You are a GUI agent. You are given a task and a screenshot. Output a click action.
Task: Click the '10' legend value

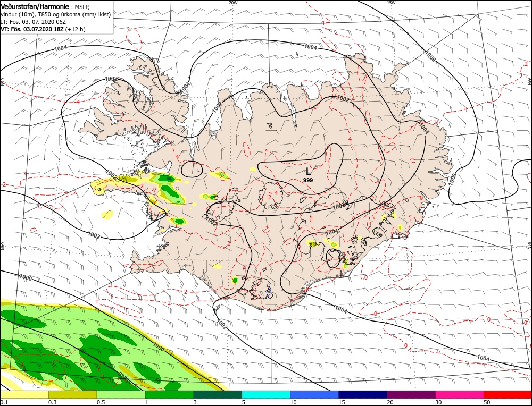(294, 402)
